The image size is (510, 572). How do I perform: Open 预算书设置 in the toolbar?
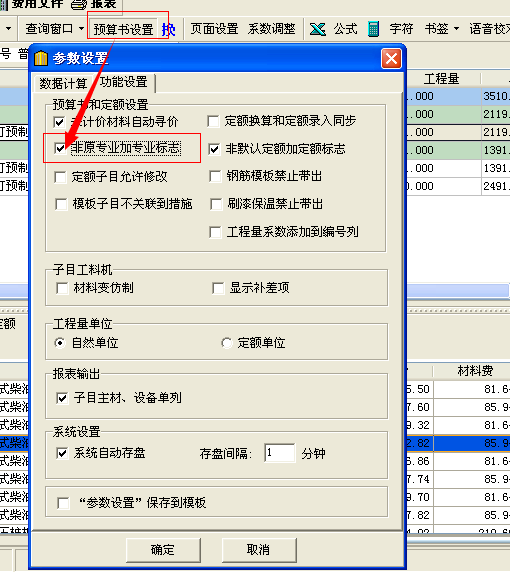[123, 29]
